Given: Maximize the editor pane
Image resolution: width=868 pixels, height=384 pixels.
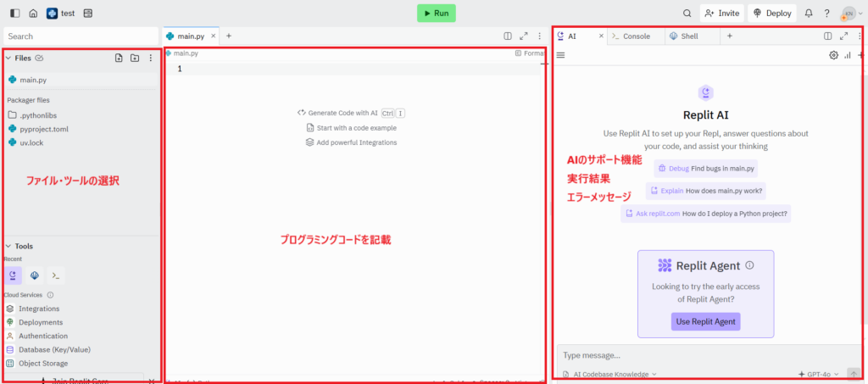Looking at the screenshot, I should tap(524, 36).
